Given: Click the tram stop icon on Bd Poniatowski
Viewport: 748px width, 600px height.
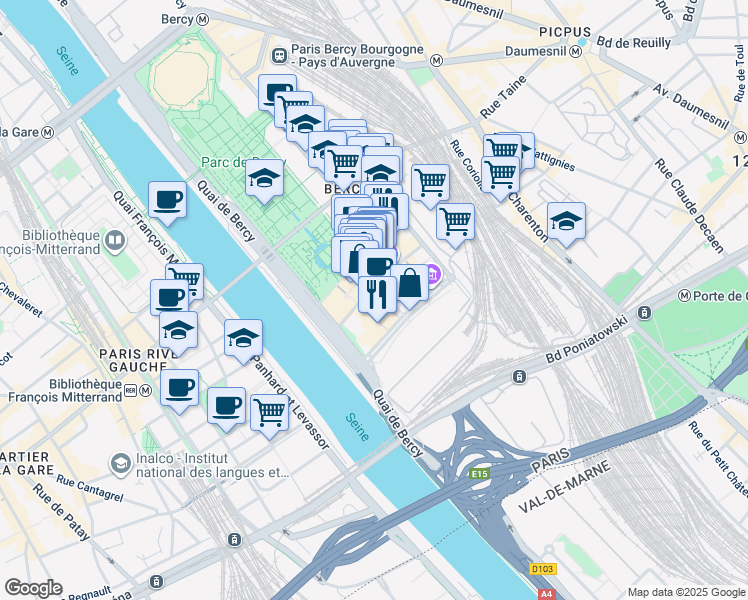Looking at the screenshot, I should (x=519, y=376).
